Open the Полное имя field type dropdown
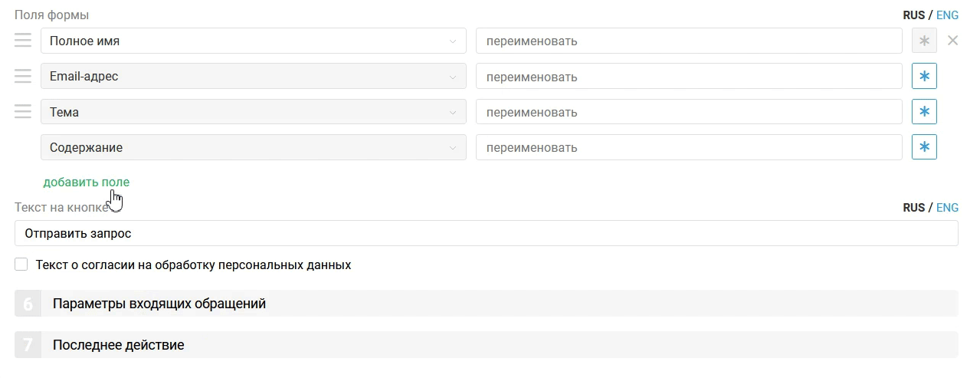The width and height of the screenshot is (980, 378). click(x=253, y=41)
